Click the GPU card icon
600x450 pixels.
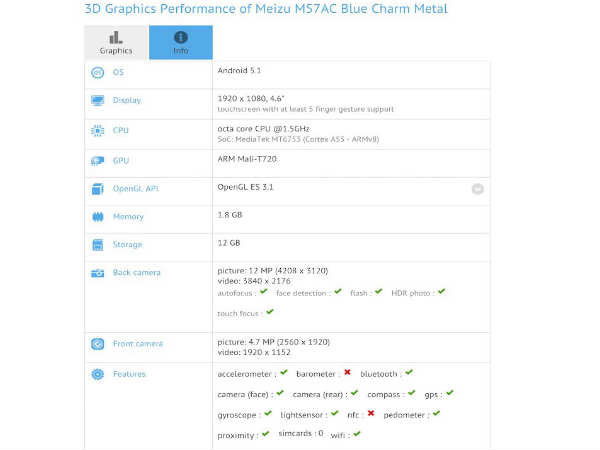click(98, 161)
